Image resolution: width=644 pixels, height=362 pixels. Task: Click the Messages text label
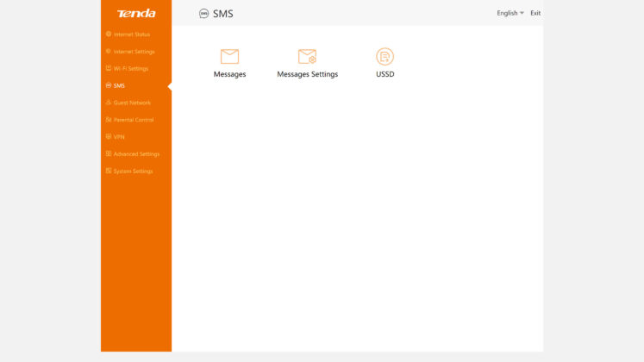[x=229, y=74]
